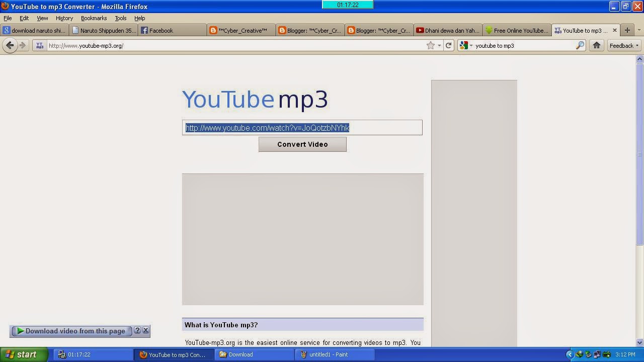The image size is (644, 362).
Task: Switch to Free Online YouTube... tab
Action: pyautogui.click(x=517, y=30)
